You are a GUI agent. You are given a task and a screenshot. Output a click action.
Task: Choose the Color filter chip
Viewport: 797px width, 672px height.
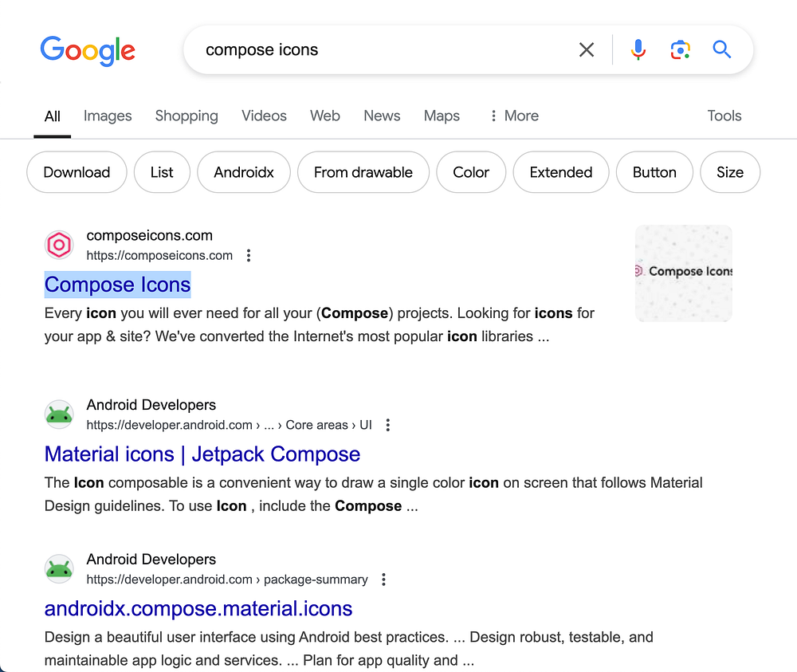471,172
